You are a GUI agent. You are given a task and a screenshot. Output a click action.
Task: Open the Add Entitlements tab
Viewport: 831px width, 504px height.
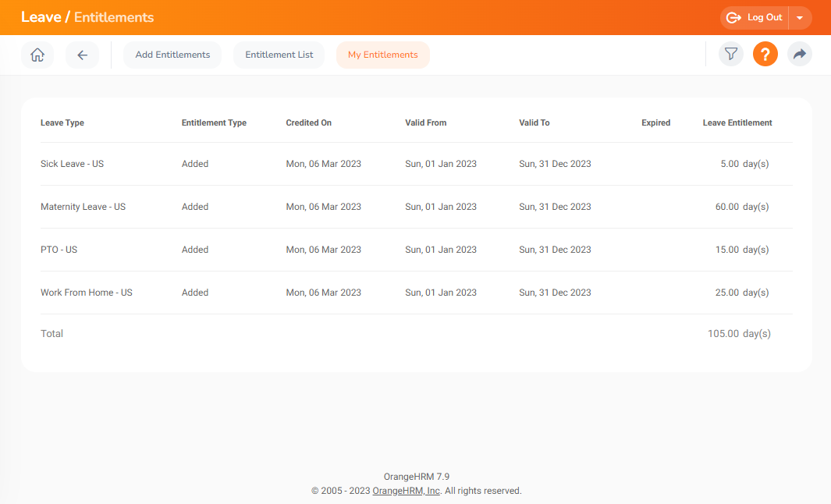pyautogui.click(x=172, y=55)
